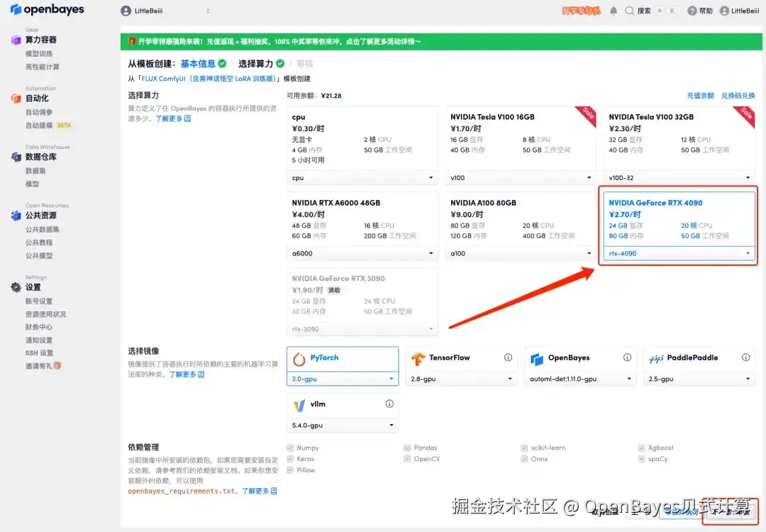Click the notification bell icon
Viewport: 766px width, 532px height.
614,11
